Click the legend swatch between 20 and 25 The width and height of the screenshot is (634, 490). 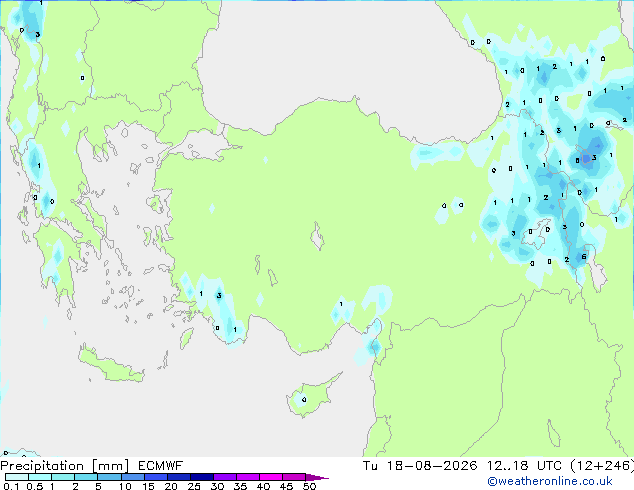[x=178, y=477]
